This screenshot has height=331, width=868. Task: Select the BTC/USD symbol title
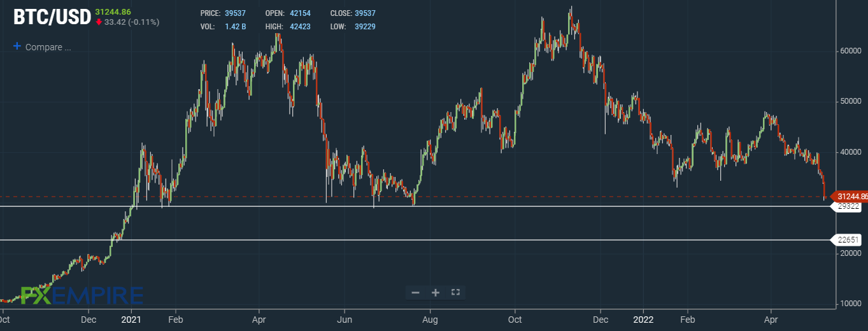click(52, 18)
